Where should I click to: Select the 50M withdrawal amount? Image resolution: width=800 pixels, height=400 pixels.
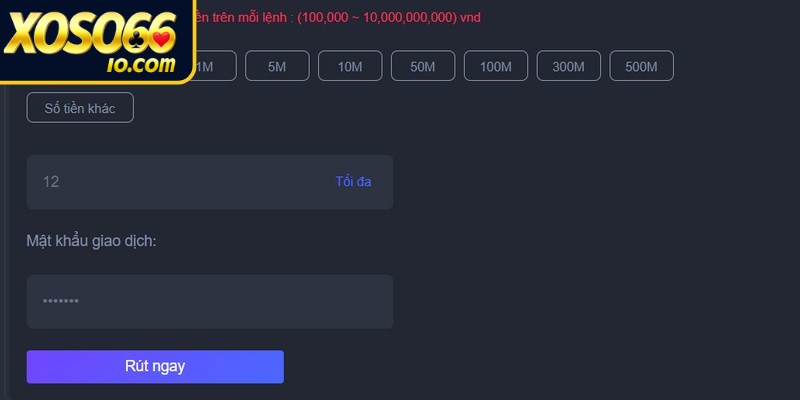click(x=422, y=66)
